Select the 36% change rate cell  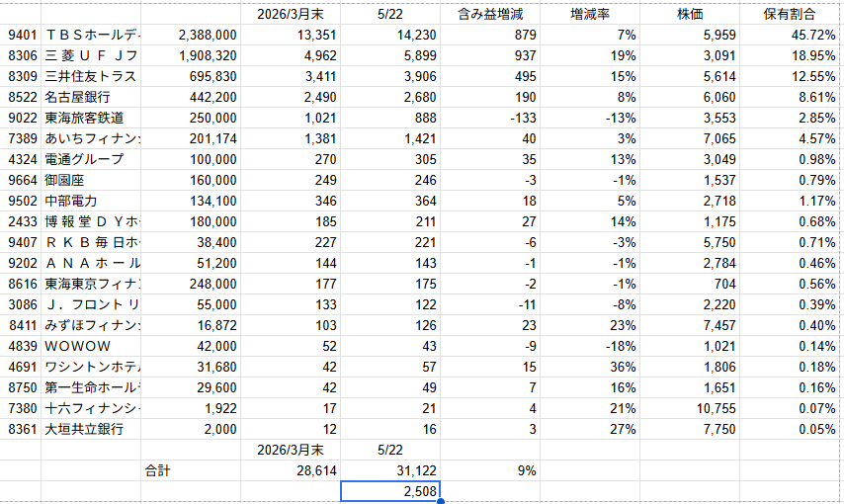[590, 367]
